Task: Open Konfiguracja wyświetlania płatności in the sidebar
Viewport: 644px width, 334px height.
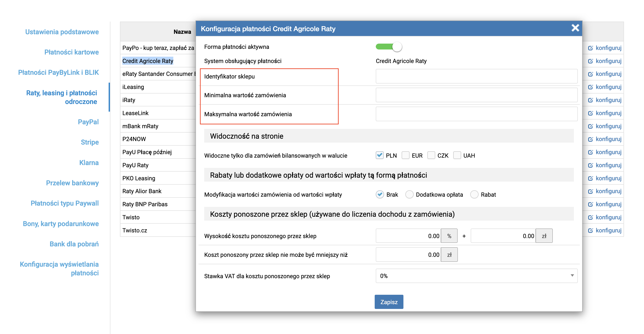Action: (59, 269)
